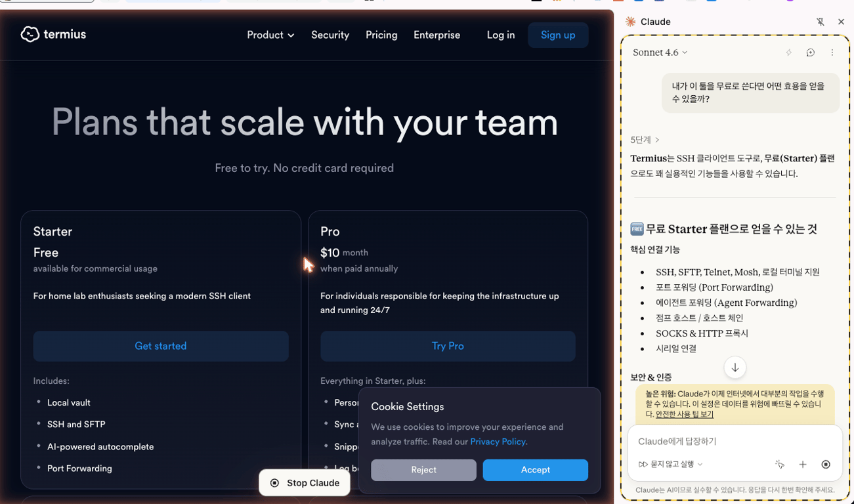Screen dimensions: 854x504
Task: Focus the Claude에게 답장하기 reply field
Action: [x=735, y=442]
